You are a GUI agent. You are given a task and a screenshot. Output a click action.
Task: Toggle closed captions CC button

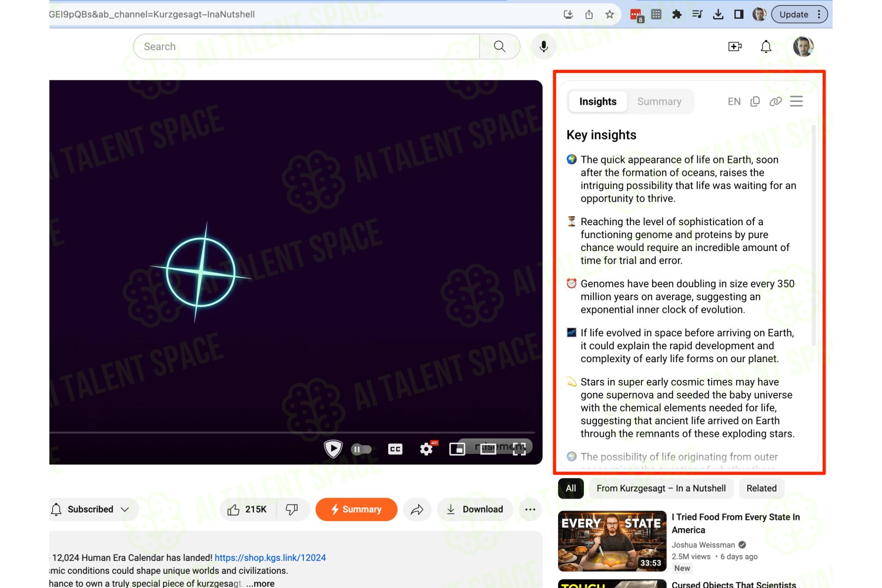pyautogui.click(x=395, y=449)
